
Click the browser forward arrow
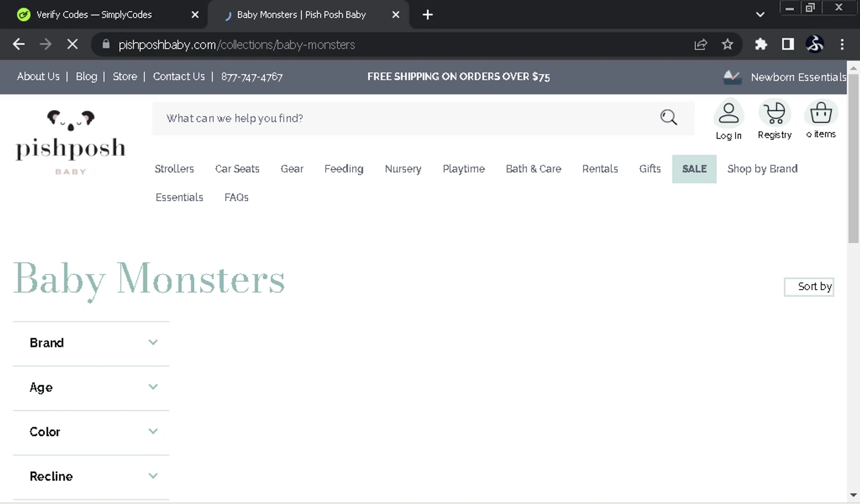pyautogui.click(x=45, y=44)
